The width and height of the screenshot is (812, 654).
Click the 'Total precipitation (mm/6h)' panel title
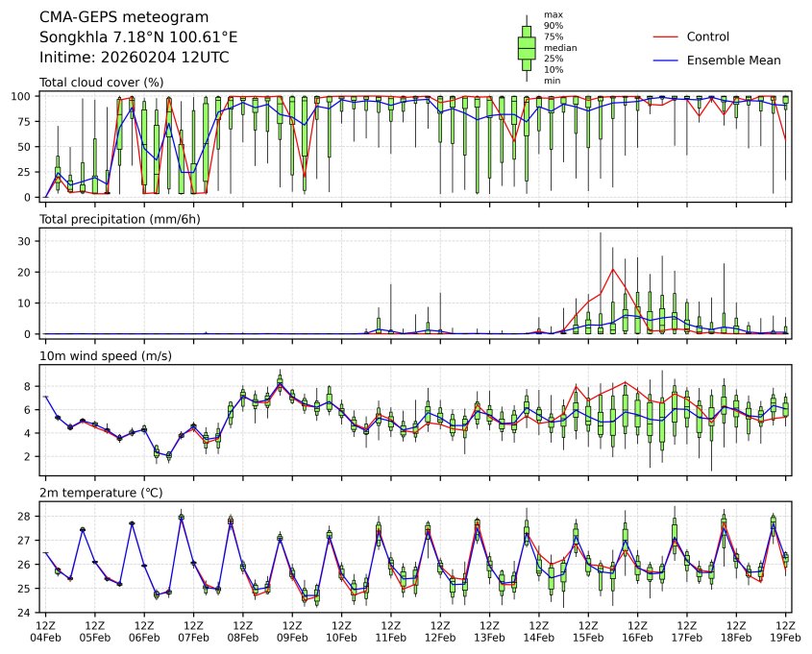(119, 219)
